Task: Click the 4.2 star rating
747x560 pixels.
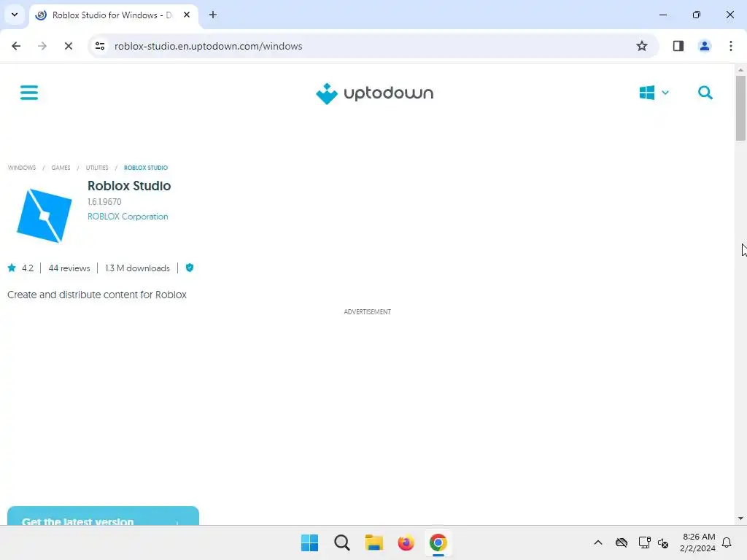Action: point(20,268)
